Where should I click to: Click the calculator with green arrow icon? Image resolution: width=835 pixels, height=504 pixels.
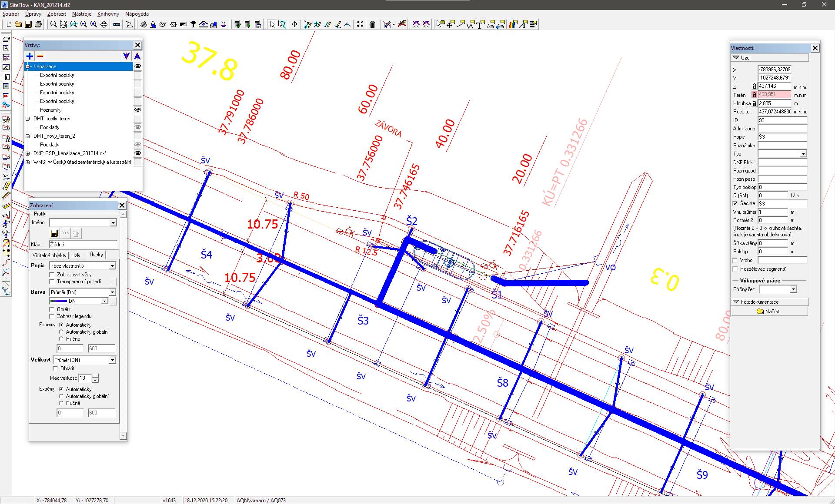(x=247, y=24)
